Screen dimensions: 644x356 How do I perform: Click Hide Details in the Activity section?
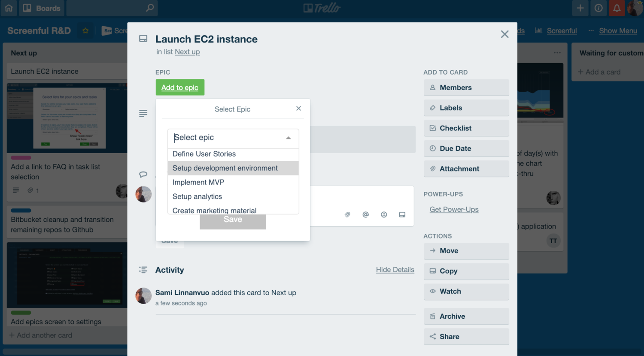[x=395, y=269]
